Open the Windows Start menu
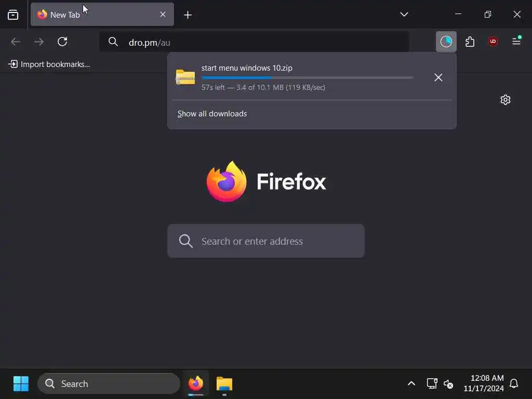 (21, 384)
